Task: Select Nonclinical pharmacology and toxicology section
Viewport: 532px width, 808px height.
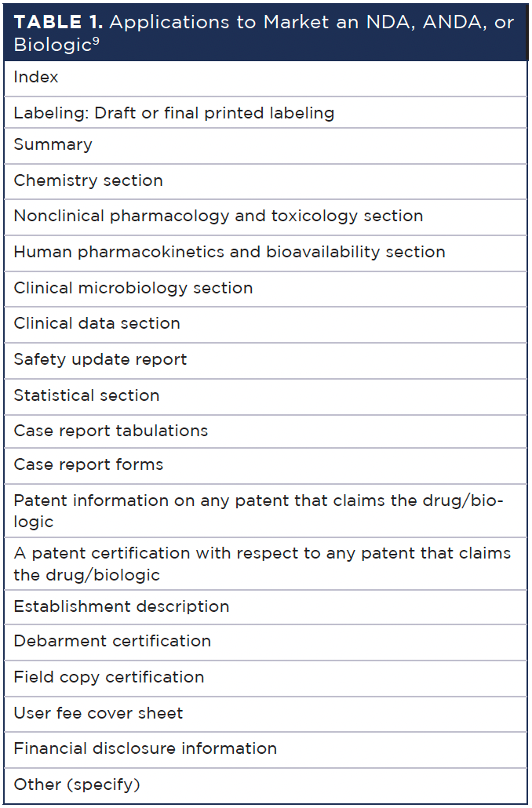Action: coord(265,217)
